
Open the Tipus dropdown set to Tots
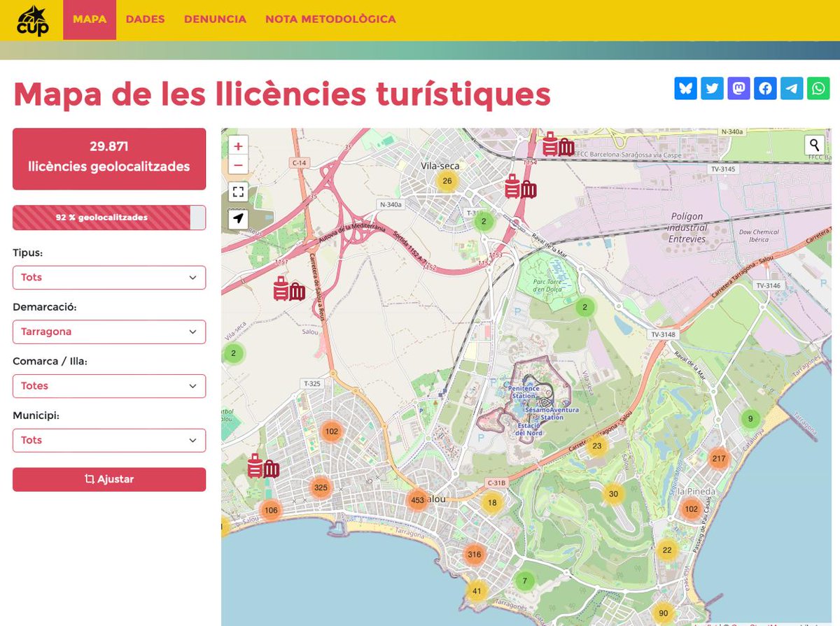click(109, 278)
